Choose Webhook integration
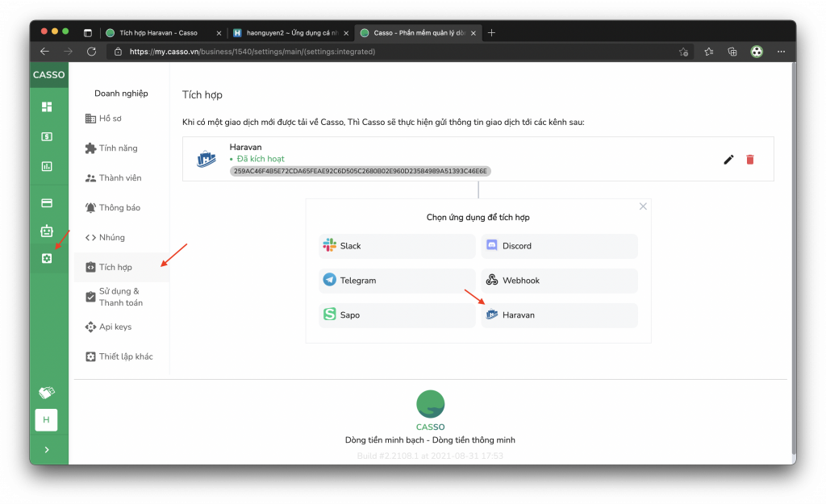826x504 pixels. click(x=560, y=280)
